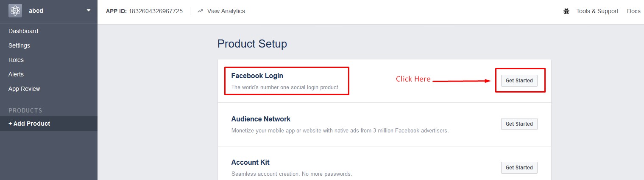The height and width of the screenshot is (180, 644).
Task: Open the Docs link
Action: (634, 11)
